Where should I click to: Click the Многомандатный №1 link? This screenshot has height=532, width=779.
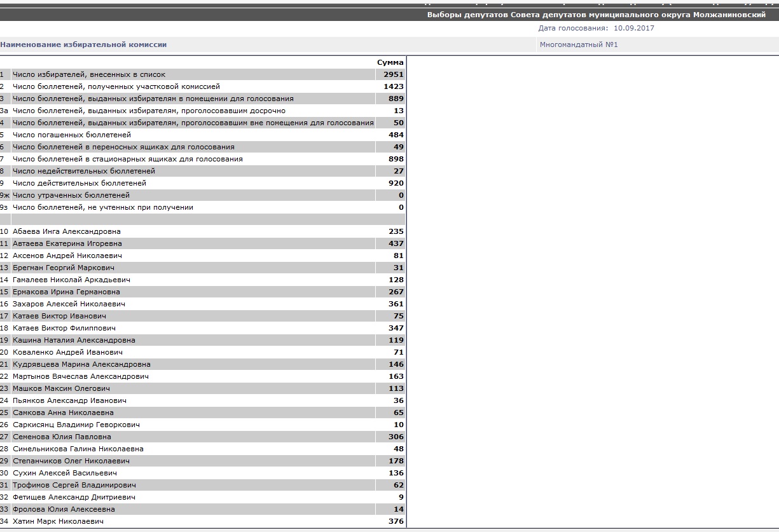coord(579,44)
